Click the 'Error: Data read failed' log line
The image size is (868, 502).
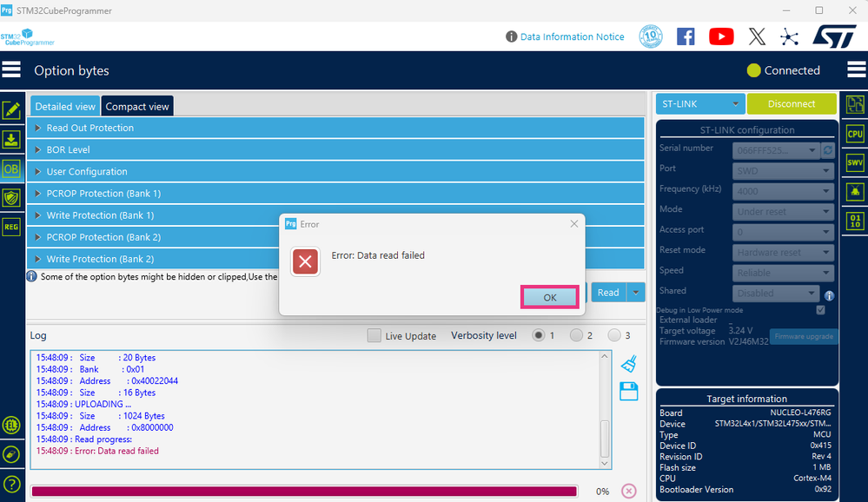[x=97, y=451]
